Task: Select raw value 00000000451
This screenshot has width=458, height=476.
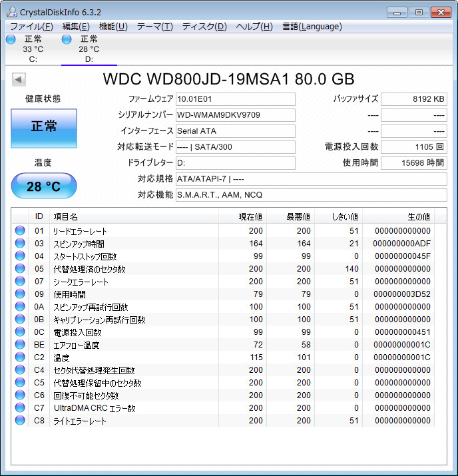Action: click(x=403, y=332)
